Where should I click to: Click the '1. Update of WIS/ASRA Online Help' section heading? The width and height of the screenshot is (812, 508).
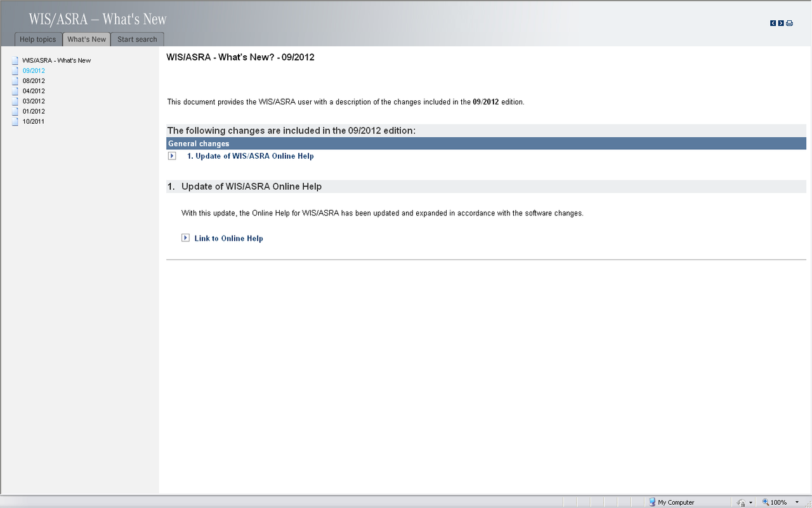(x=486, y=187)
